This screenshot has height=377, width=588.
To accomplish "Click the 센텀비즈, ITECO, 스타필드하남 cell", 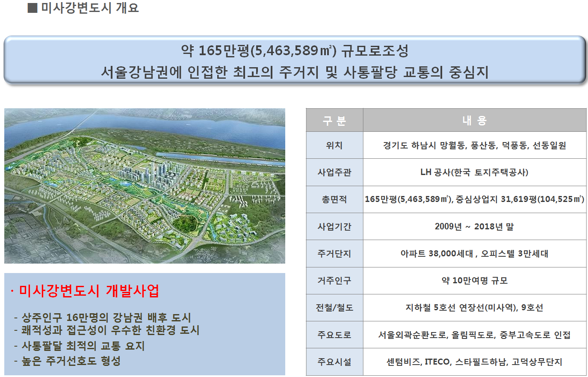I will pos(475,362).
